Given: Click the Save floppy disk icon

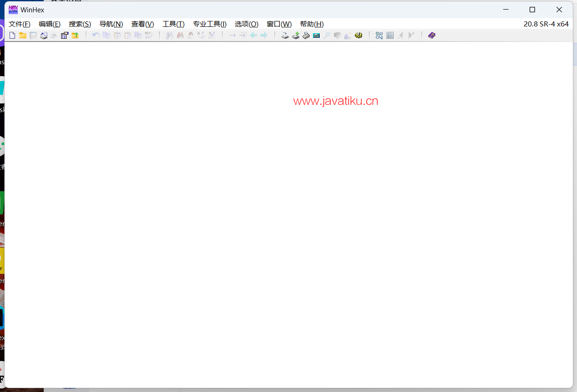Looking at the screenshot, I should click(x=33, y=35).
